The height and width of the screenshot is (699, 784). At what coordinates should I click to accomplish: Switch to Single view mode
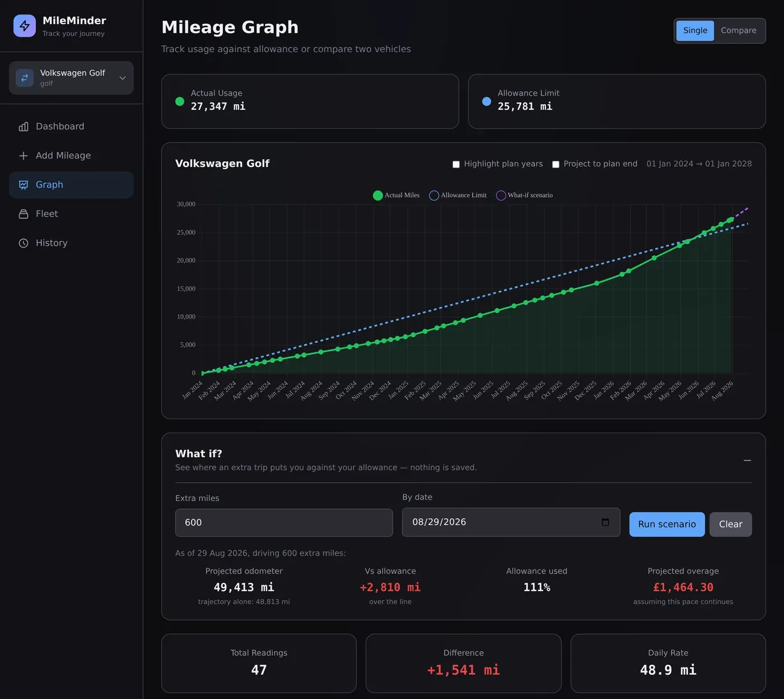click(695, 31)
